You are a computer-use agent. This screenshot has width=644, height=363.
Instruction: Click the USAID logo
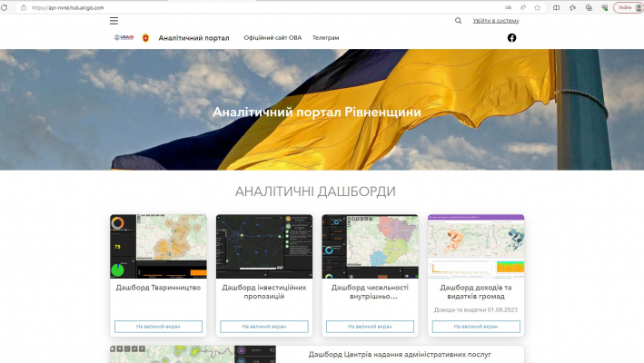click(124, 38)
